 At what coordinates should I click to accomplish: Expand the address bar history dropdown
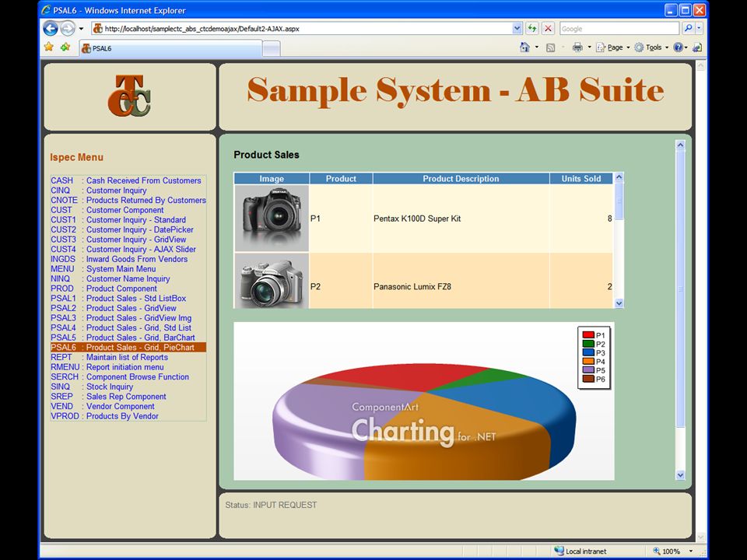click(517, 29)
